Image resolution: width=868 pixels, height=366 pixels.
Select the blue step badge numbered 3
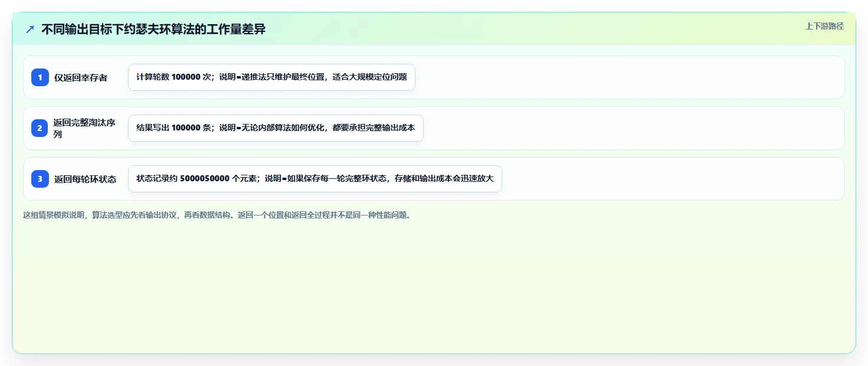pos(40,179)
